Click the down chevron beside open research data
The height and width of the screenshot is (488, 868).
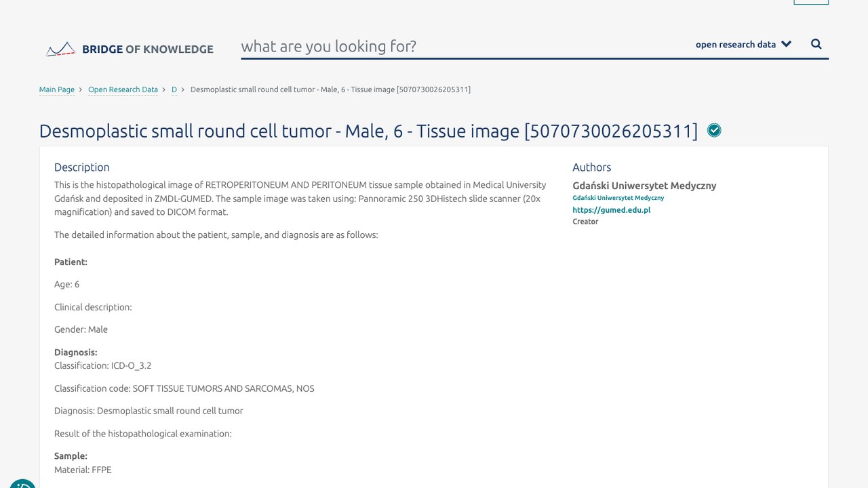(787, 44)
